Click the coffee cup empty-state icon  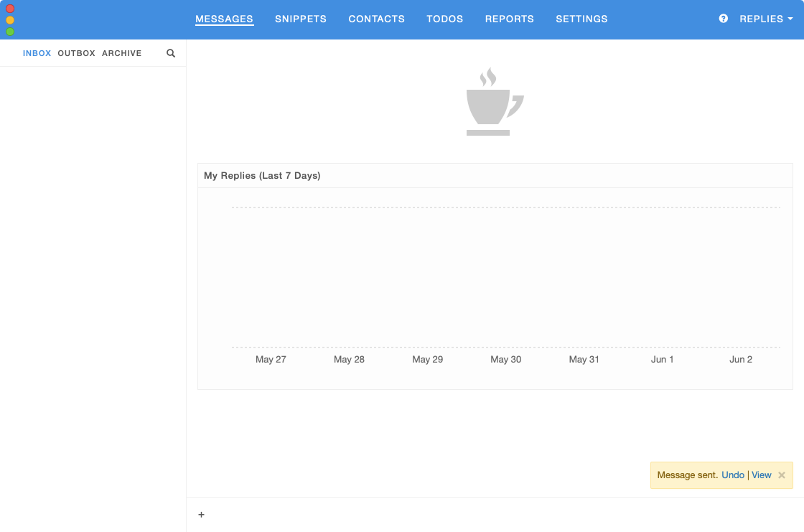[495, 103]
